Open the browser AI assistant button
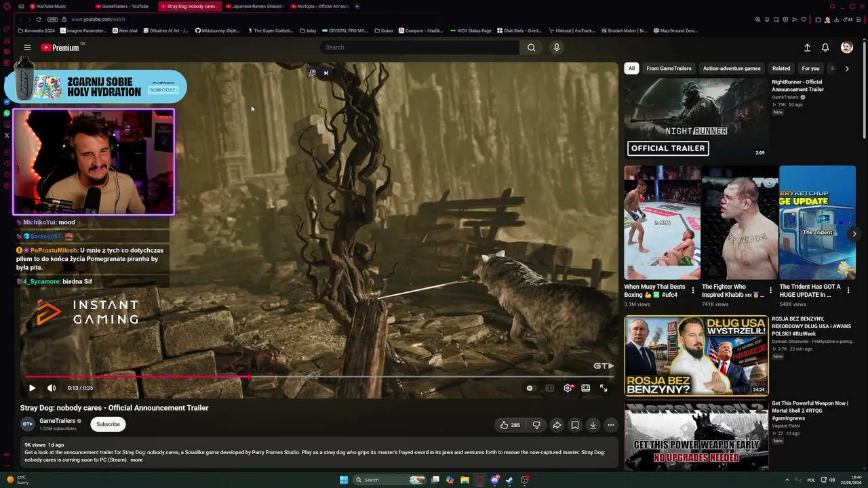 coord(848,19)
